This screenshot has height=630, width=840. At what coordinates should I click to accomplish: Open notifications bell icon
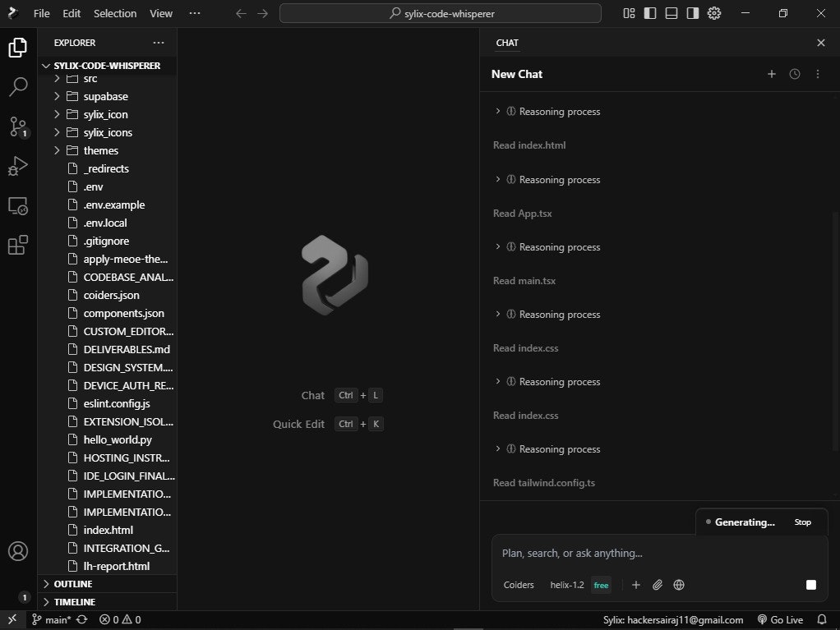click(x=822, y=620)
